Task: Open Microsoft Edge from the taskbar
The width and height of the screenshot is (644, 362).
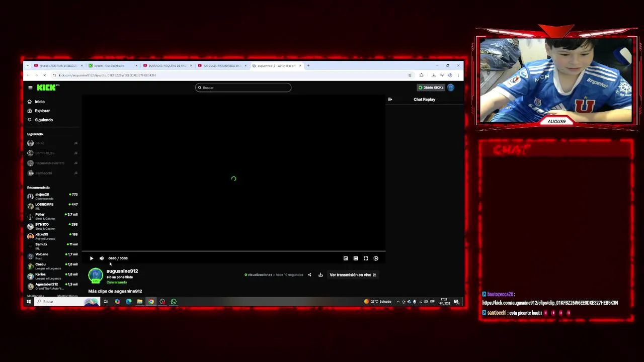Action: [128, 302]
